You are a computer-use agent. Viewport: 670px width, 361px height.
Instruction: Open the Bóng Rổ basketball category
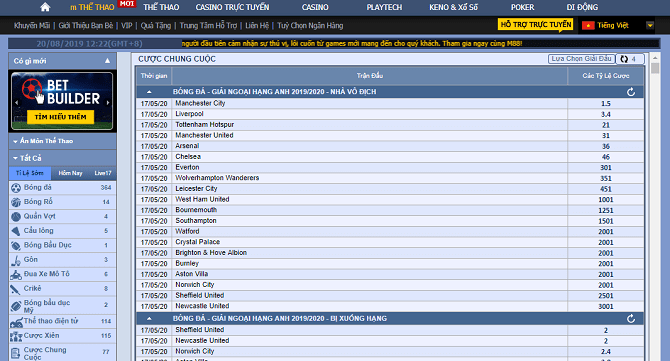(62, 202)
